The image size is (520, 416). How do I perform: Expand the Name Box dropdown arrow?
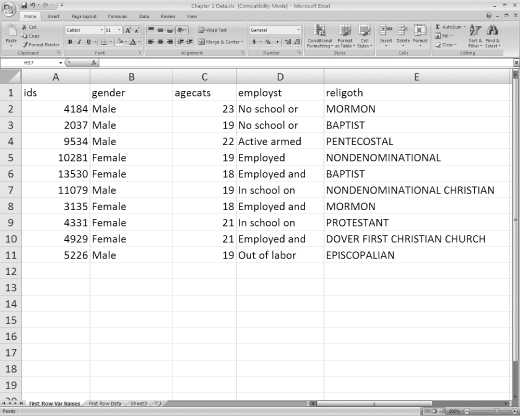click(x=60, y=63)
